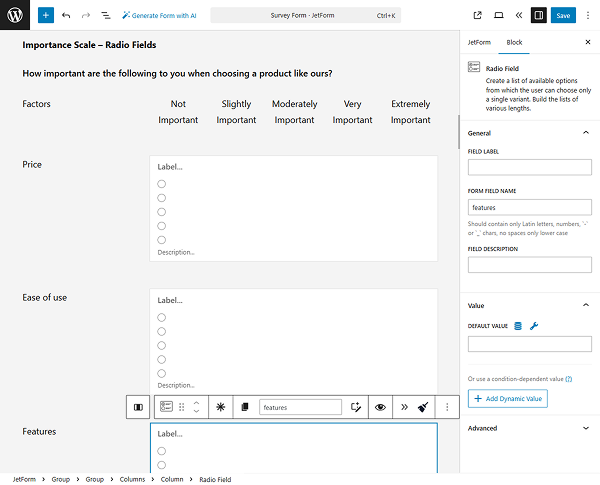Open the default value wrench settings
The height and width of the screenshot is (485, 600).
(534, 326)
